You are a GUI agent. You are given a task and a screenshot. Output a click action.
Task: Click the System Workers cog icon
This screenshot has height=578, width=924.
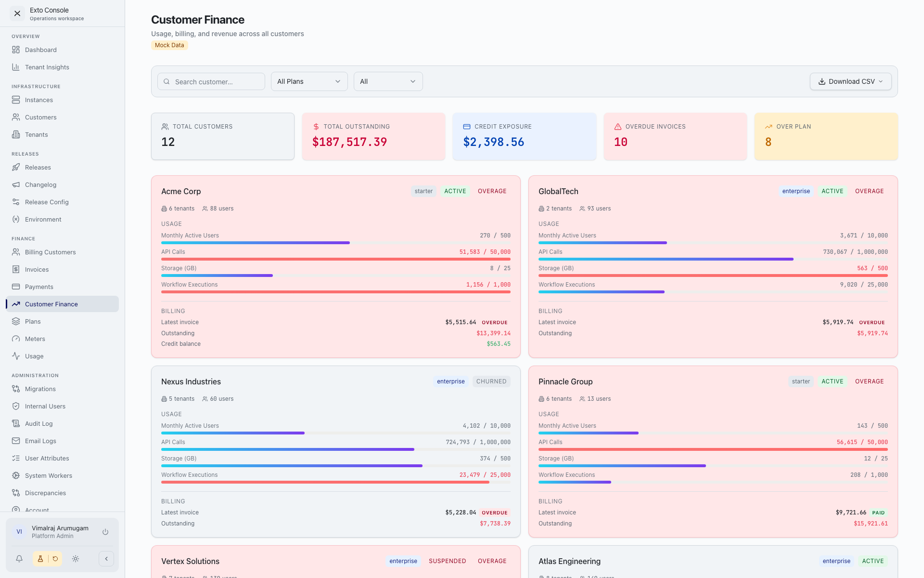click(x=16, y=475)
